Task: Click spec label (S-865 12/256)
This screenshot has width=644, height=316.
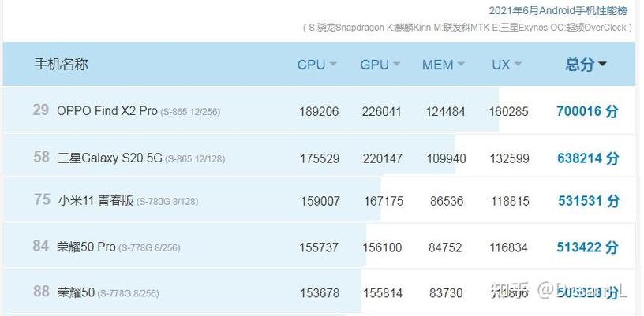Action: (190, 111)
